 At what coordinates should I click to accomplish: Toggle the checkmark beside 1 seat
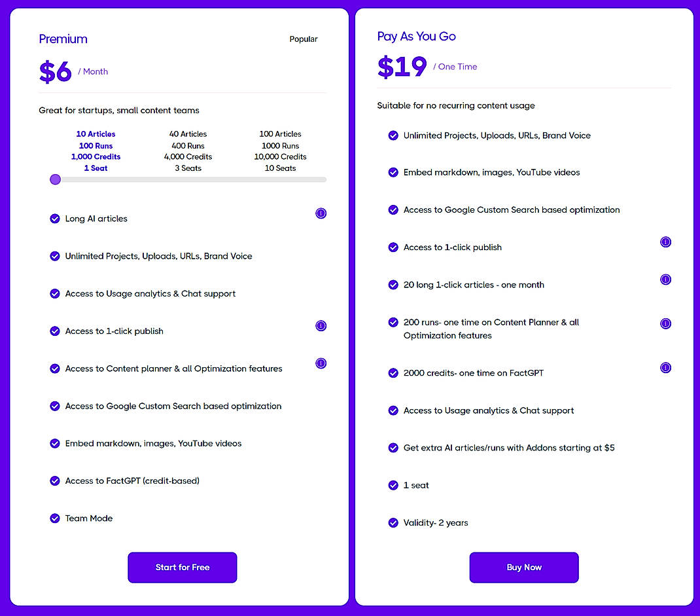pos(393,485)
